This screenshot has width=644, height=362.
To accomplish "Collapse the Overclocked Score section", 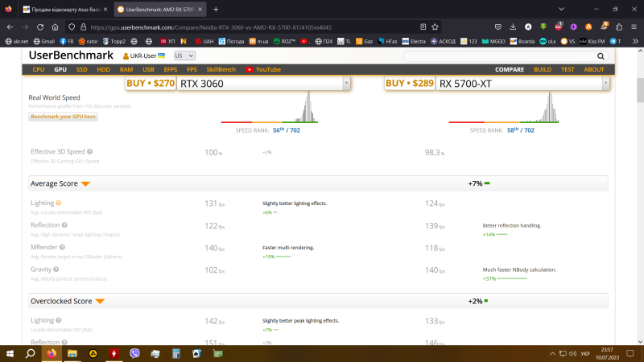I will pyautogui.click(x=100, y=301).
